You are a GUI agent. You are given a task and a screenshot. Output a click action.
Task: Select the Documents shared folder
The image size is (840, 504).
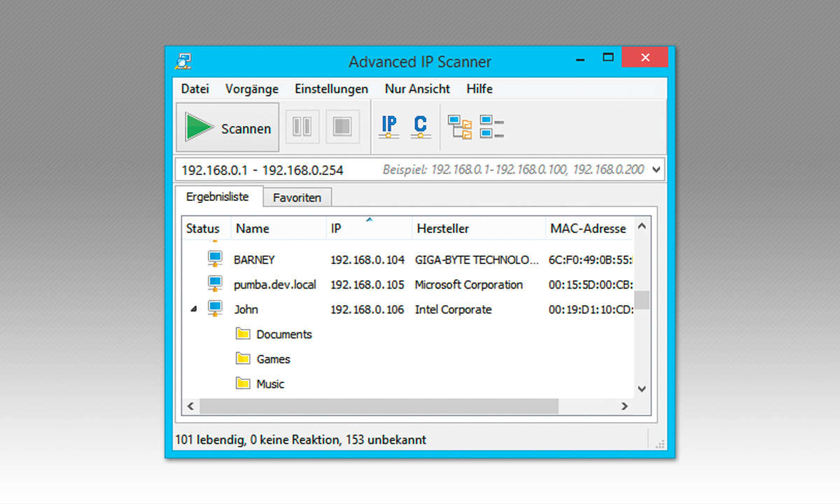click(x=284, y=335)
